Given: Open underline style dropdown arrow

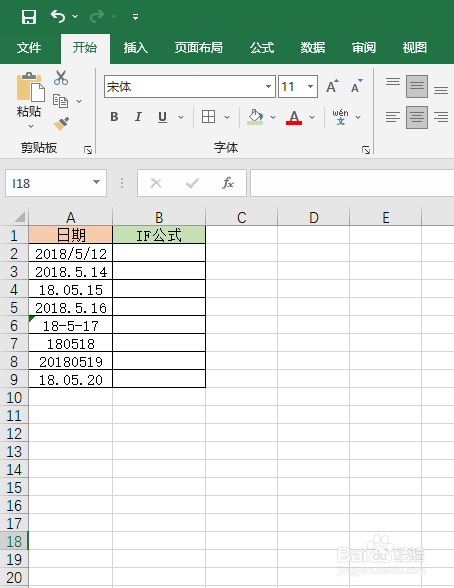Looking at the screenshot, I should [x=181, y=117].
